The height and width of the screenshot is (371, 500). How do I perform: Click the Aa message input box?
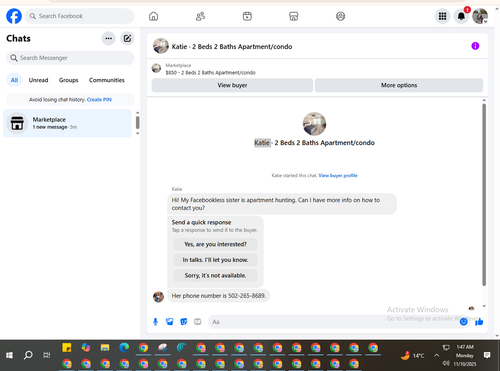[333, 322]
